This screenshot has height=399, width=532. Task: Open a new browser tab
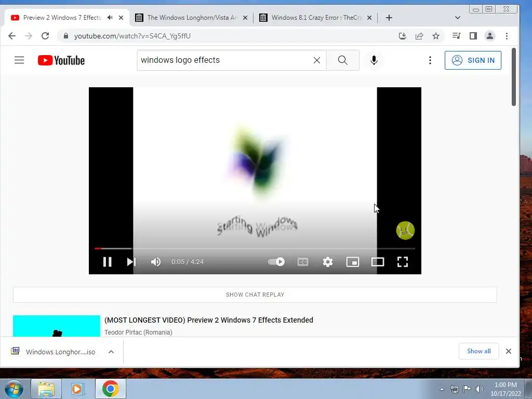(389, 18)
